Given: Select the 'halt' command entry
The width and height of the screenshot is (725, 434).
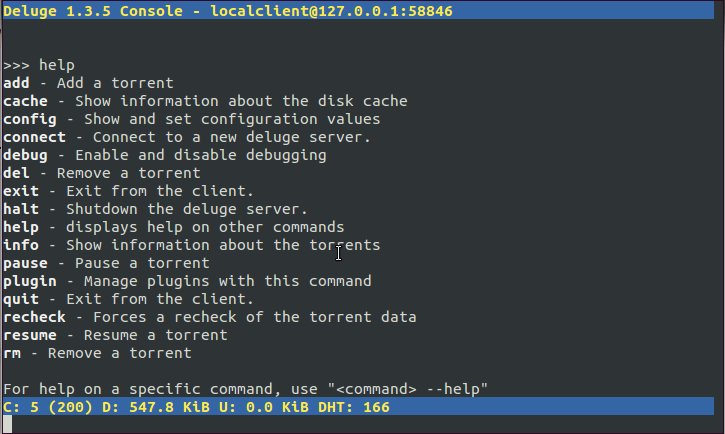Looking at the screenshot, I should 20,209.
